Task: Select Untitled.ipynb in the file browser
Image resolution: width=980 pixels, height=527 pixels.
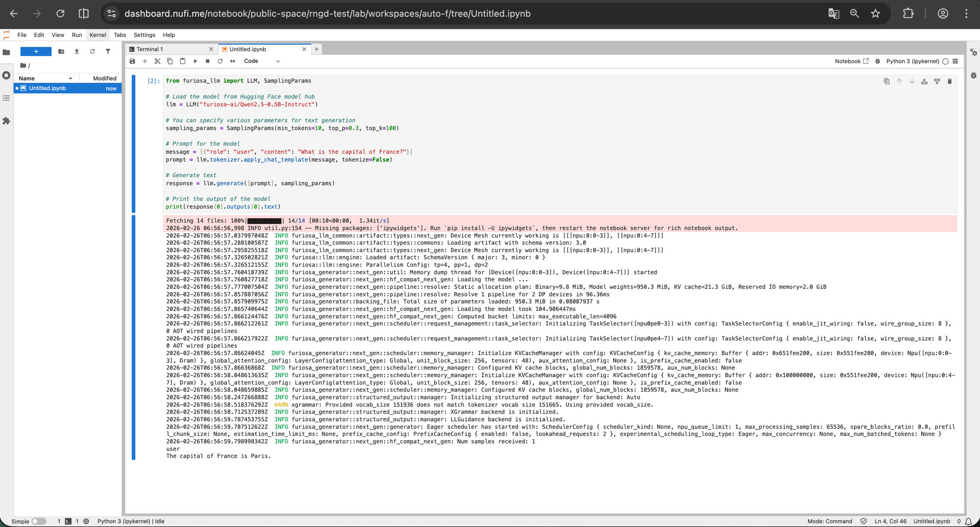Action: [48, 88]
